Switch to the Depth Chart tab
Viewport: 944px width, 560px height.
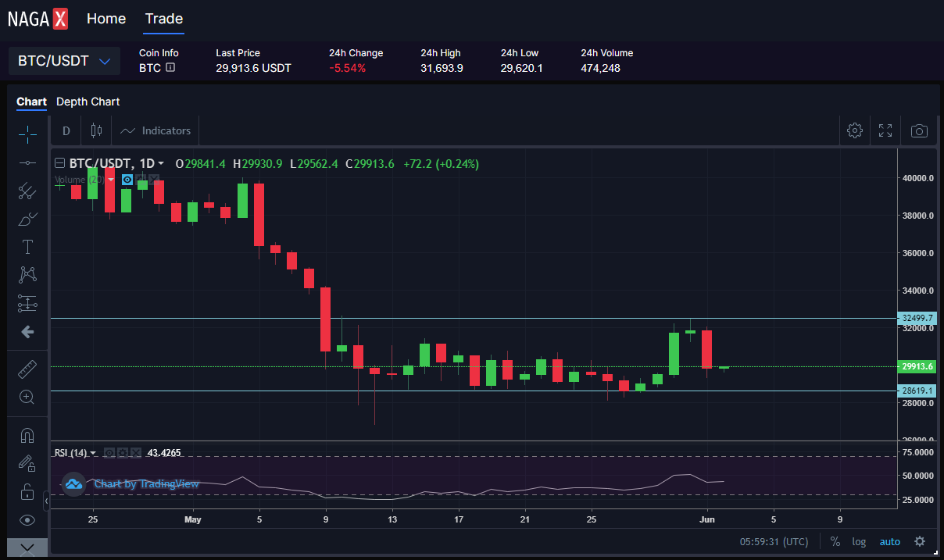tap(88, 102)
